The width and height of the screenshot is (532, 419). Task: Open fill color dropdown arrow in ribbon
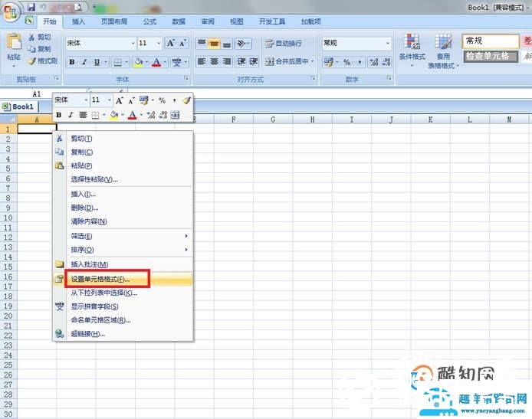pos(146,62)
